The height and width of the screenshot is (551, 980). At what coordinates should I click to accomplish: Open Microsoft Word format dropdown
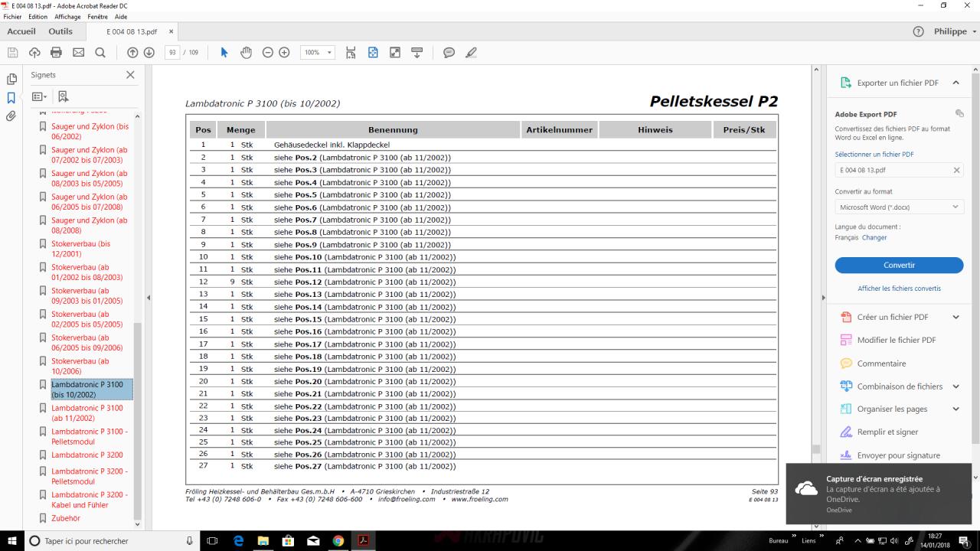(x=899, y=207)
